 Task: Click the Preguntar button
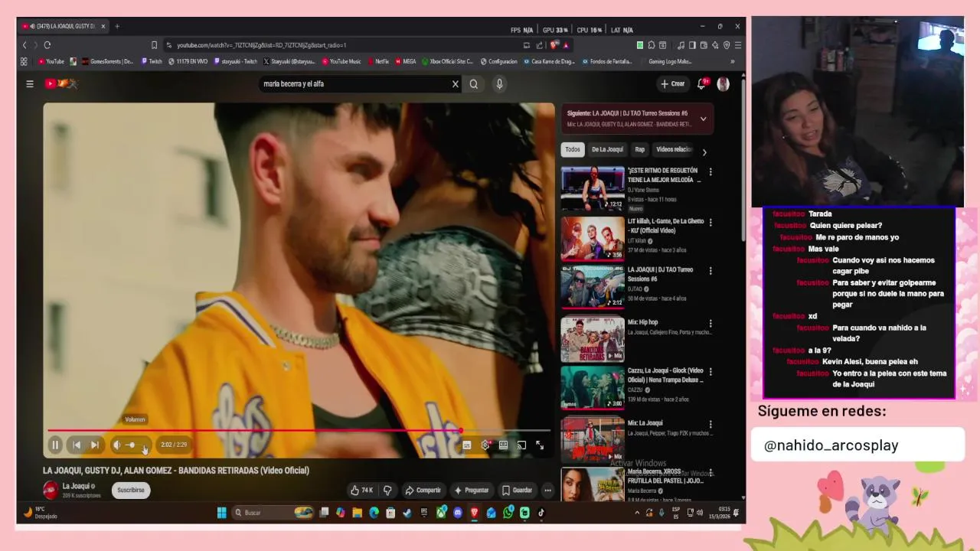[x=471, y=490]
